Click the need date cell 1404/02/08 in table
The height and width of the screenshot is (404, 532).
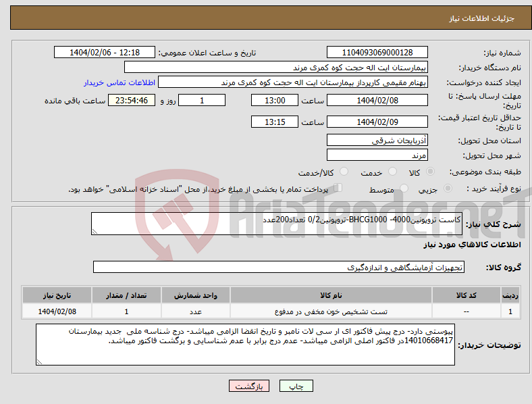[57, 311]
